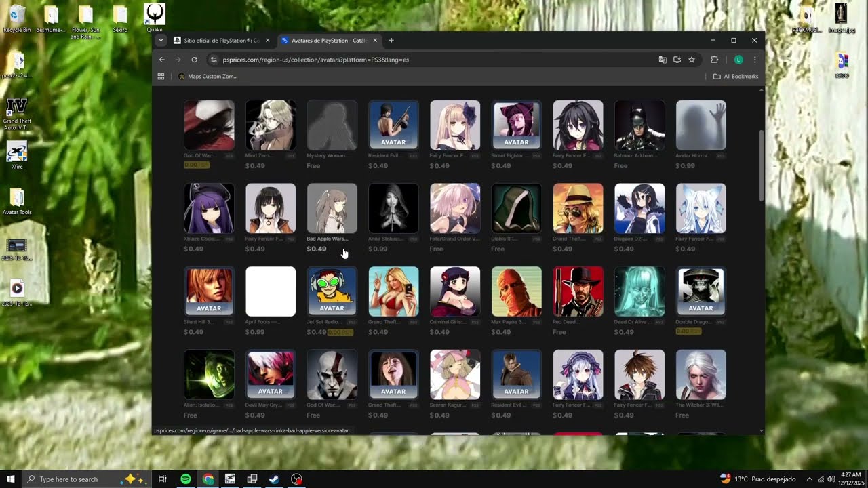Open The Witcher 3 avatar thumbnail
868x488 pixels.
(x=701, y=375)
